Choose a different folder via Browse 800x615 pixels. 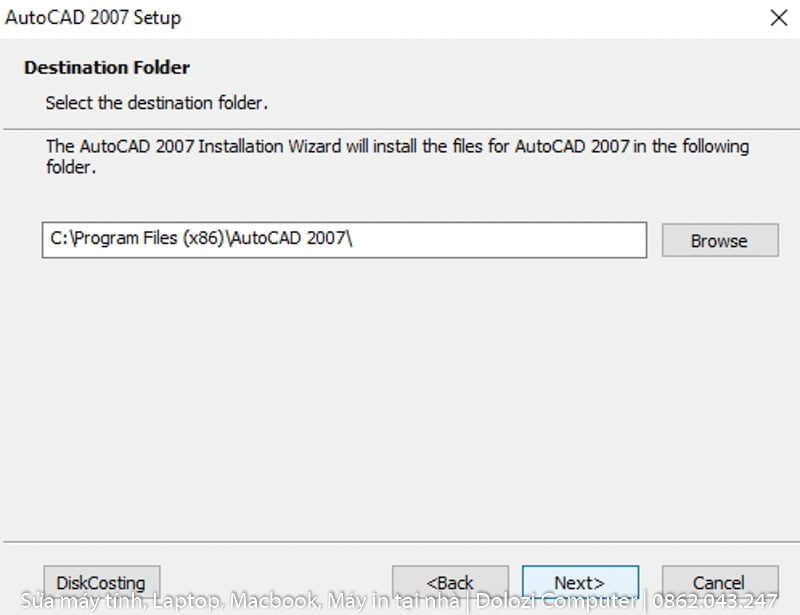point(719,241)
